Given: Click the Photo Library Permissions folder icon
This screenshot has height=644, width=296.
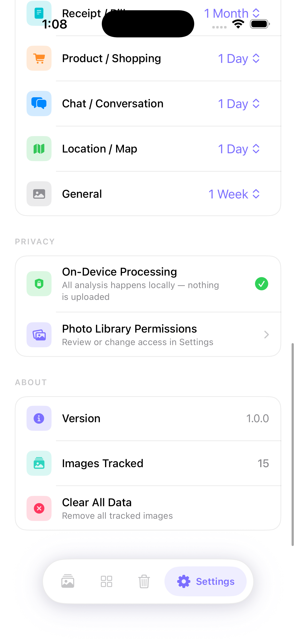Looking at the screenshot, I should (39, 335).
